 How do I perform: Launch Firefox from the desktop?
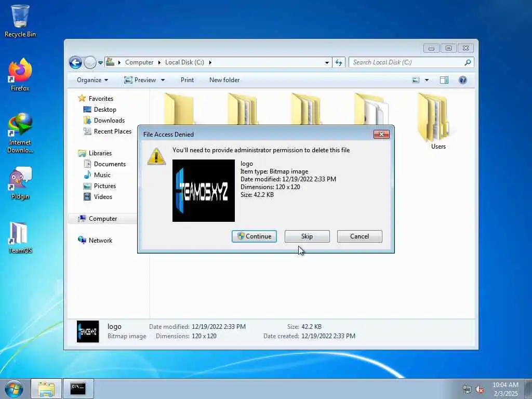(x=20, y=75)
